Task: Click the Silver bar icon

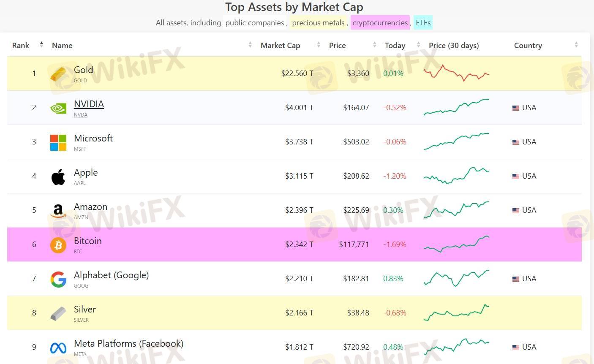Action: (x=58, y=313)
